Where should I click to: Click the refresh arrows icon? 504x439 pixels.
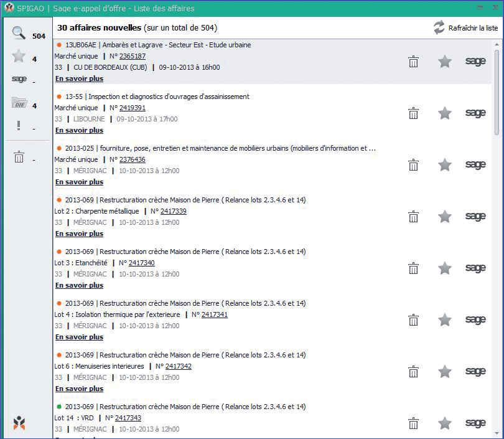(x=439, y=27)
